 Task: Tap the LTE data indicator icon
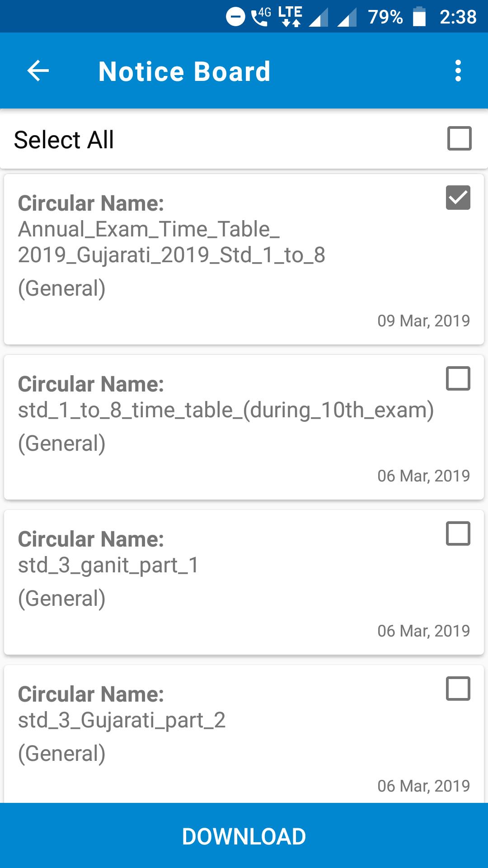[x=290, y=17]
